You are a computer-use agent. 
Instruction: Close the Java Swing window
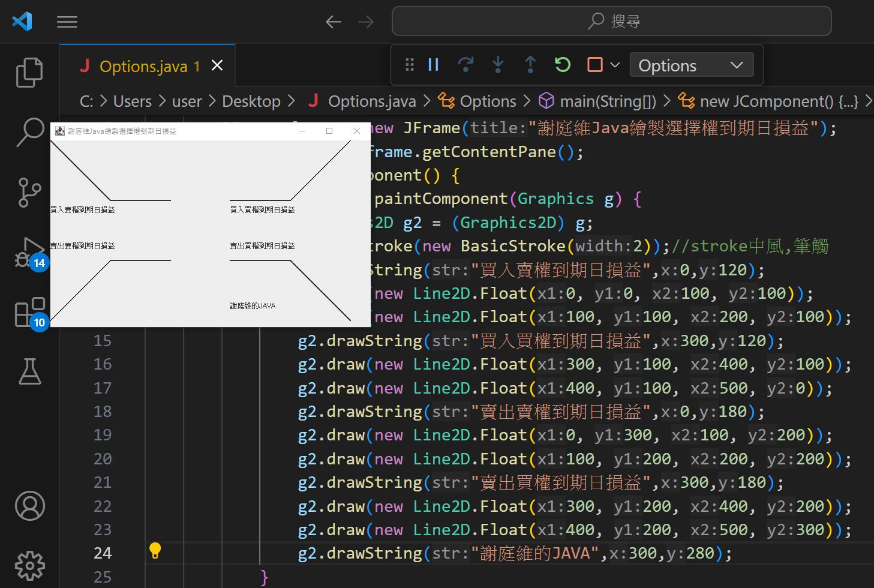pos(357,131)
